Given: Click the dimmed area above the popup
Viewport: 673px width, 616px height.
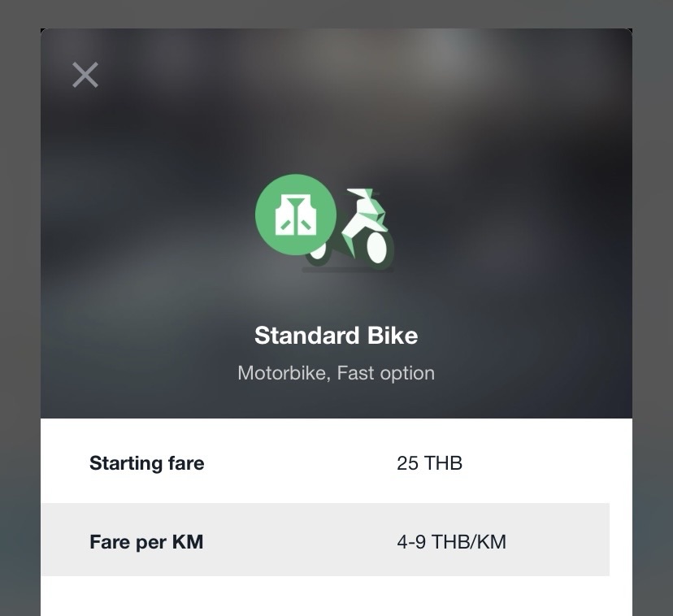Looking at the screenshot, I should 336,13.
